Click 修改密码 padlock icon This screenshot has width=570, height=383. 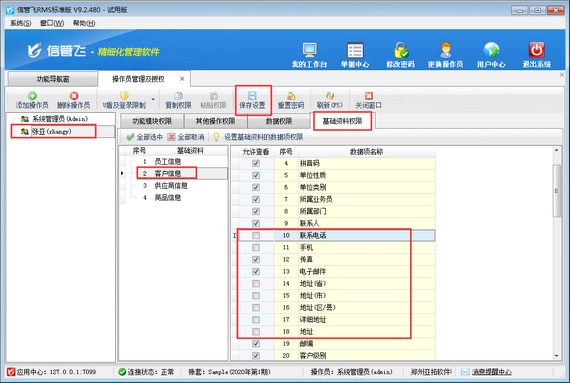pyautogui.click(x=401, y=50)
